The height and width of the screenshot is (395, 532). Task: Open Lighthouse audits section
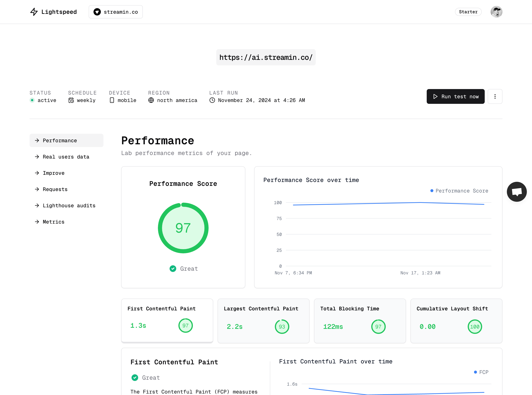point(66,205)
